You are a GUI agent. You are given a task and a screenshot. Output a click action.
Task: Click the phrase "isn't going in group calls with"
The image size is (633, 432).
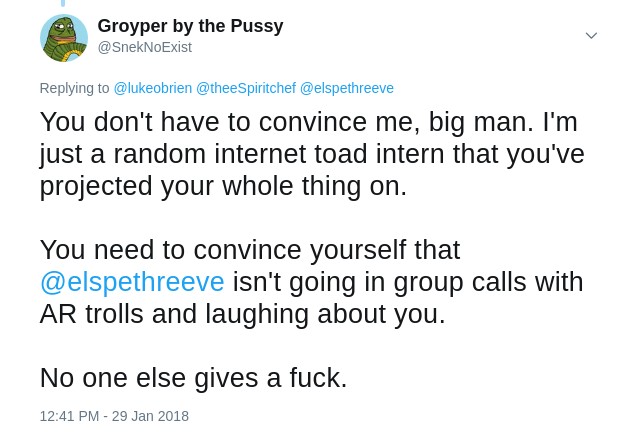408,282
